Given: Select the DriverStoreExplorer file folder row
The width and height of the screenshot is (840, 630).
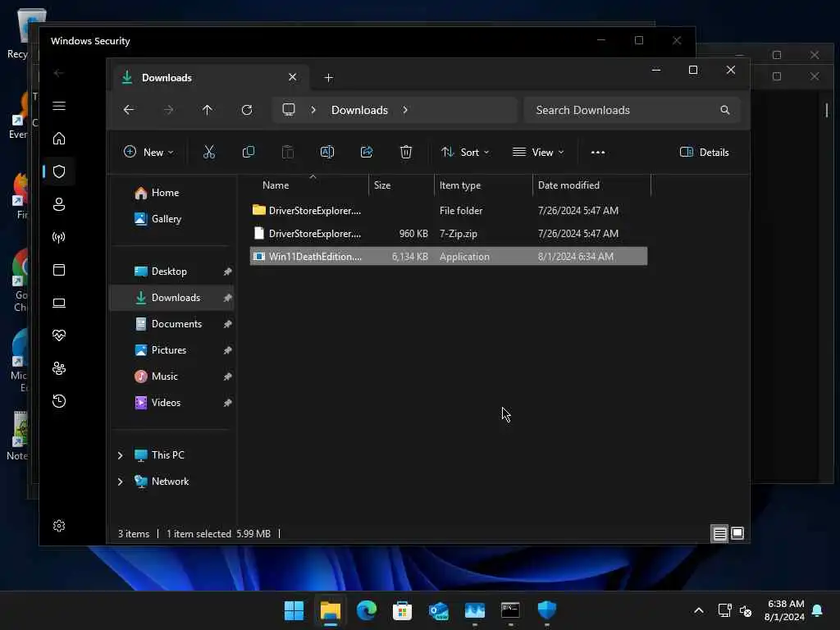Looking at the screenshot, I should click(x=449, y=211).
